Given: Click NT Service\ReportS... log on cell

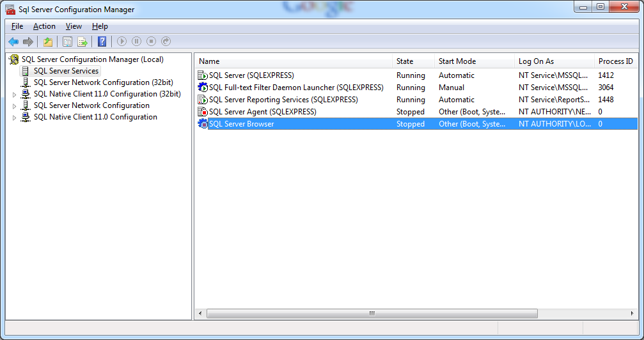Looking at the screenshot, I should pos(554,100).
